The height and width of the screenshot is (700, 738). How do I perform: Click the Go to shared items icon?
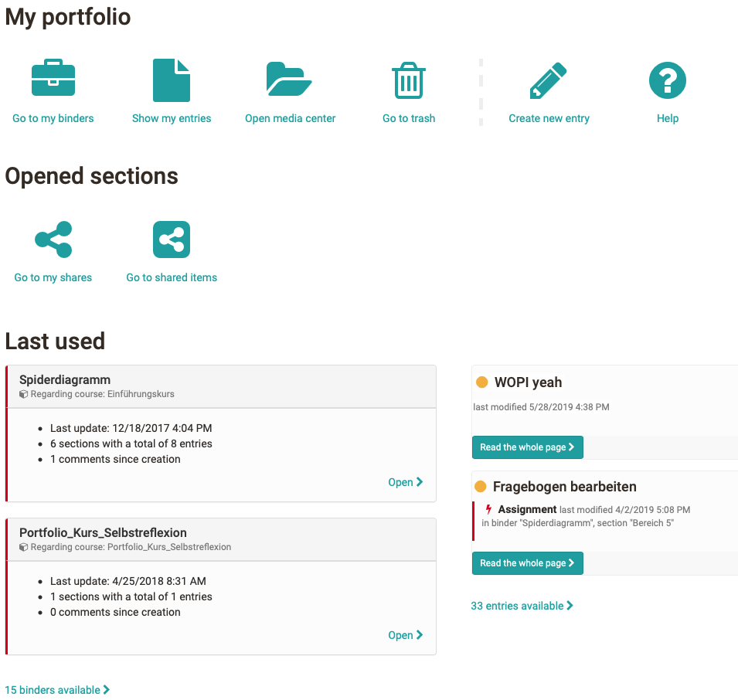point(171,240)
